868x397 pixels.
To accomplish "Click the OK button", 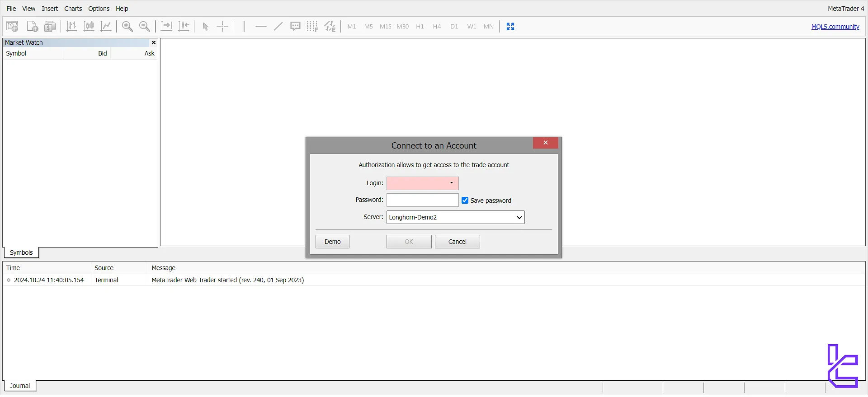I will click(x=409, y=242).
